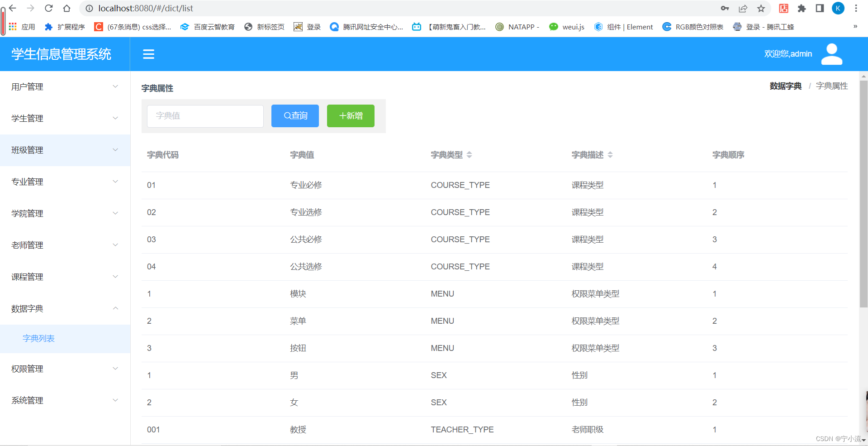The width and height of the screenshot is (868, 446).
Task: Open the weui.js bookmark
Action: 566,27
